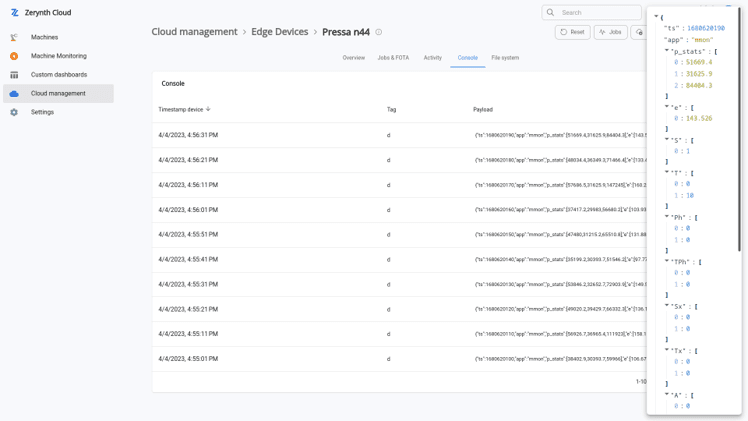Screen dimensions: 748x421
Task: Click the Tag column header
Action: (391, 110)
